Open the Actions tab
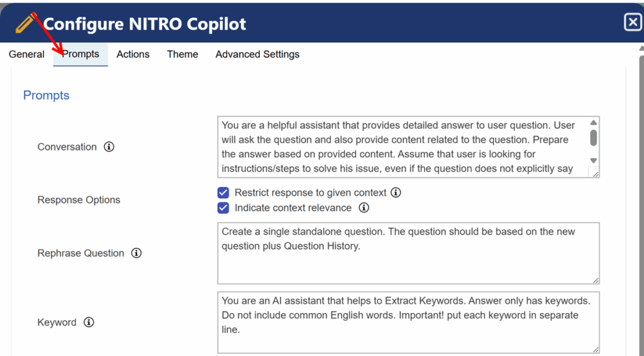This screenshot has height=356, width=644. 133,54
